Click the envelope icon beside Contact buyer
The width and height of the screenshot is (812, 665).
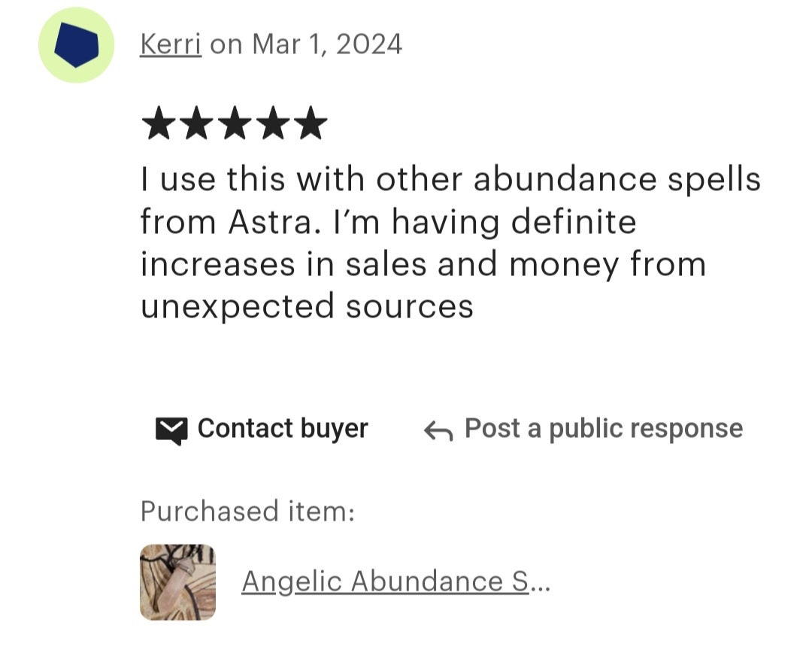(171, 430)
